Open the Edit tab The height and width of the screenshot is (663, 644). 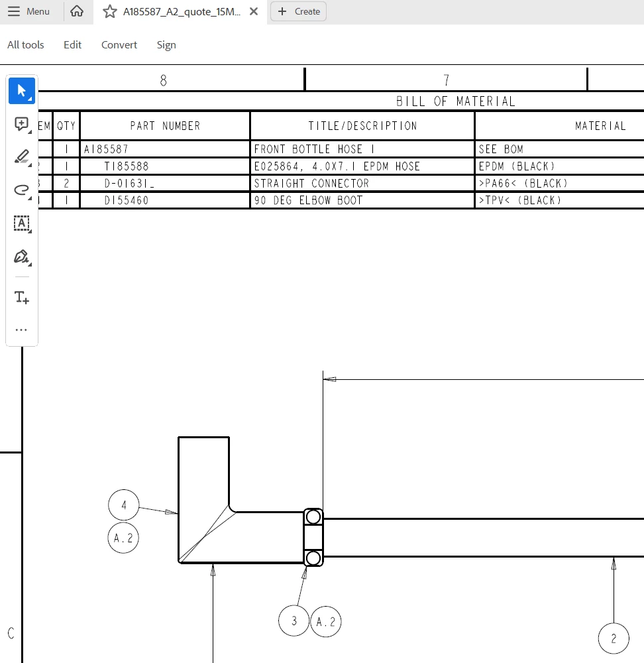click(x=72, y=45)
